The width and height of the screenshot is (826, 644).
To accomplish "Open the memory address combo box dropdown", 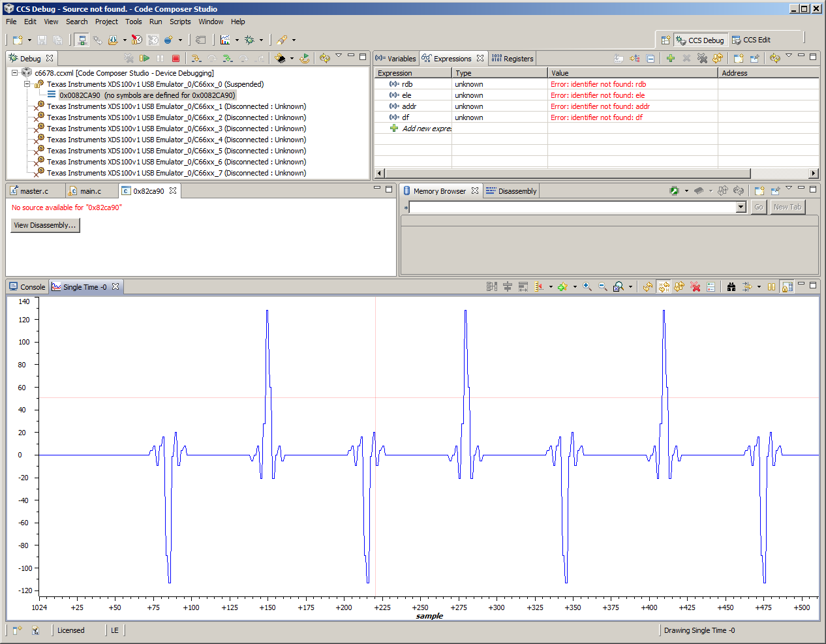I will [741, 207].
